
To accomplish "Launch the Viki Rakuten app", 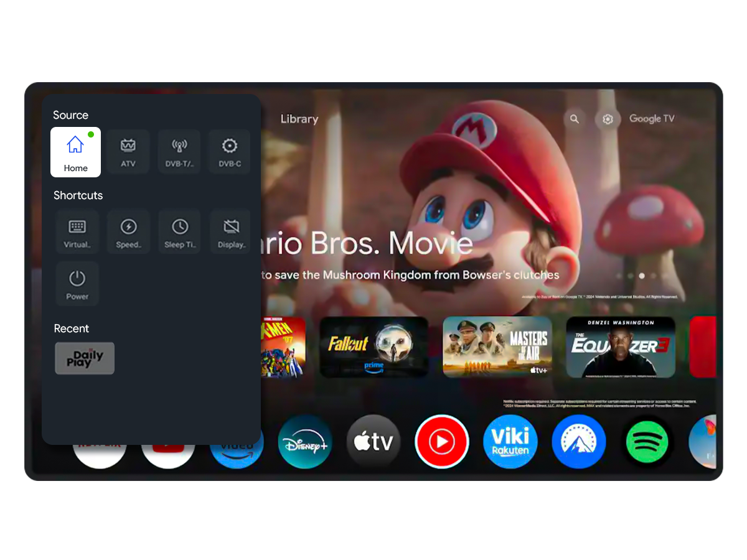I will [510, 442].
